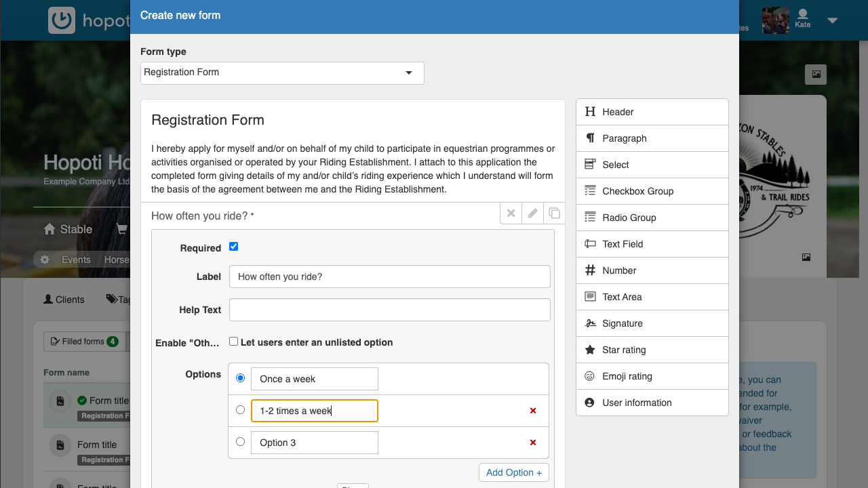Select the 'Once a week' radio button
This screenshot has width=868, height=488.
[x=240, y=378]
